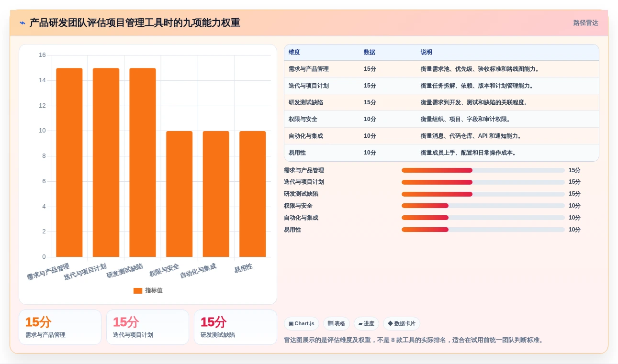Image resolution: width=618 pixels, height=364 pixels.
Task: Click description 衡量任务拆解、依赖、版本和计划管理能力
Action: 478,86
